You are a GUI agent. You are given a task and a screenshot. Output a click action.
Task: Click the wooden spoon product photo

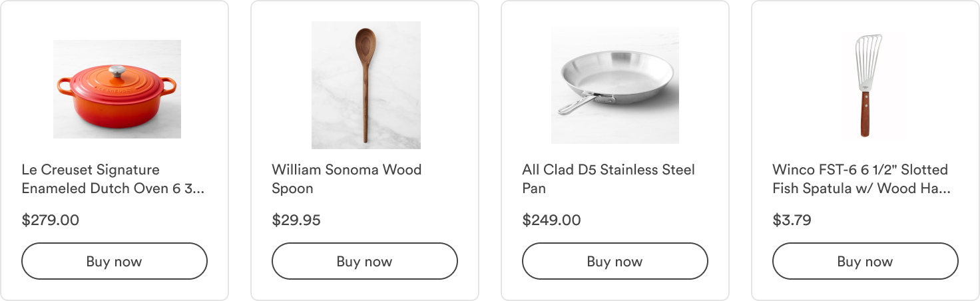(366, 85)
